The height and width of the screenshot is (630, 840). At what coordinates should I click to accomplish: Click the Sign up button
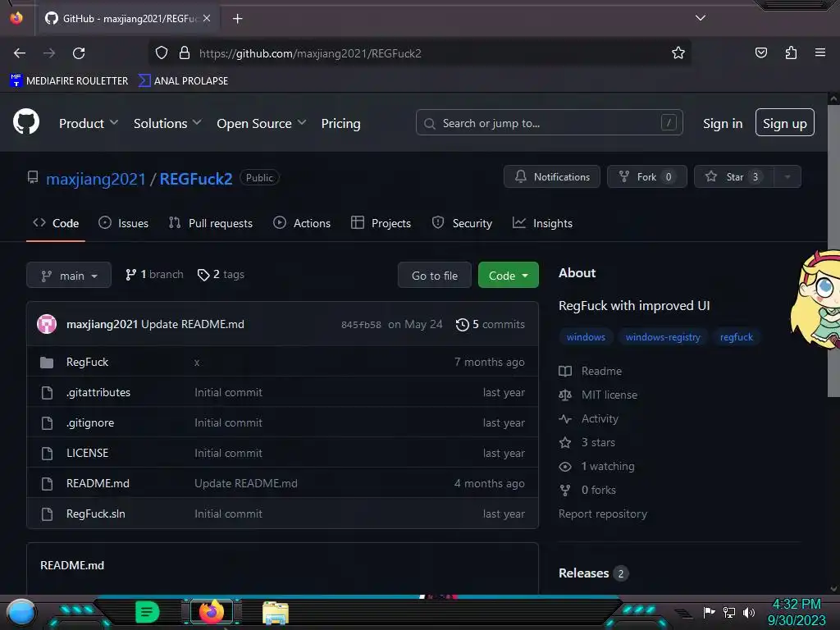tap(785, 123)
